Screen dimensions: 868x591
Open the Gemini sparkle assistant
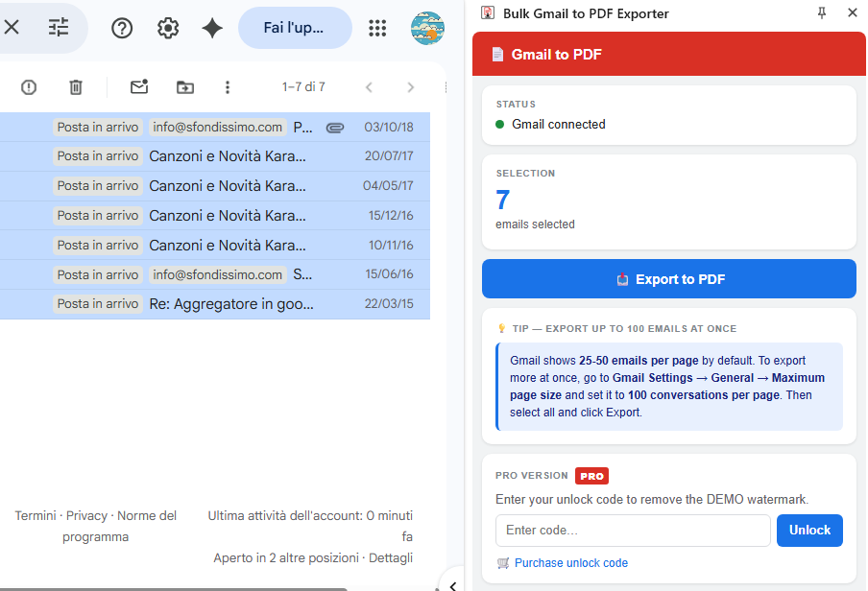point(212,28)
